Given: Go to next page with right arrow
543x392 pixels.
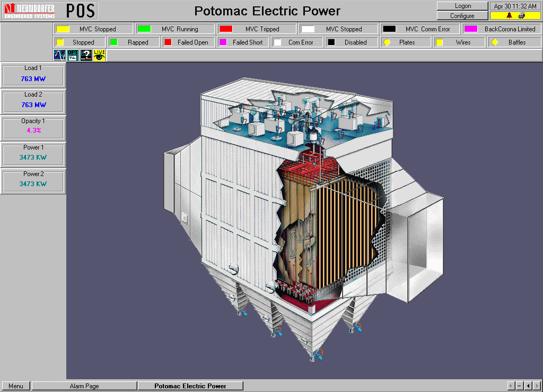Looking at the screenshot, I should click(537, 386).
